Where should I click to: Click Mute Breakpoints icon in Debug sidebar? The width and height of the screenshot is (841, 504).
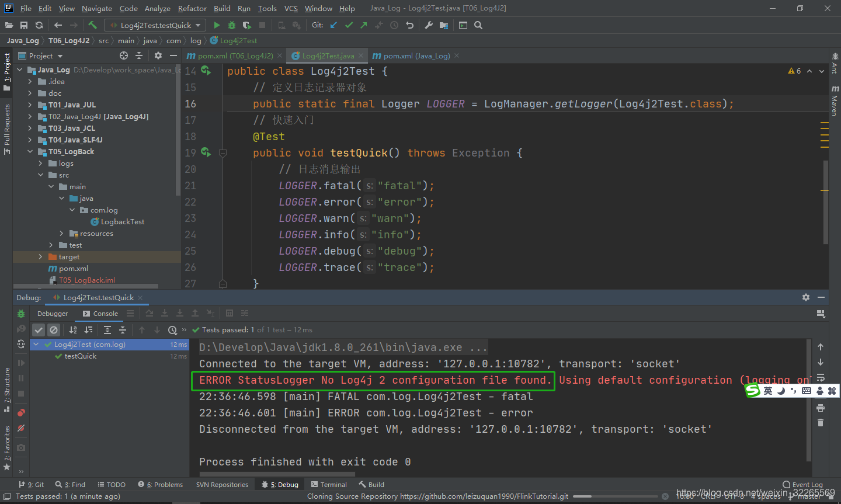point(21,428)
